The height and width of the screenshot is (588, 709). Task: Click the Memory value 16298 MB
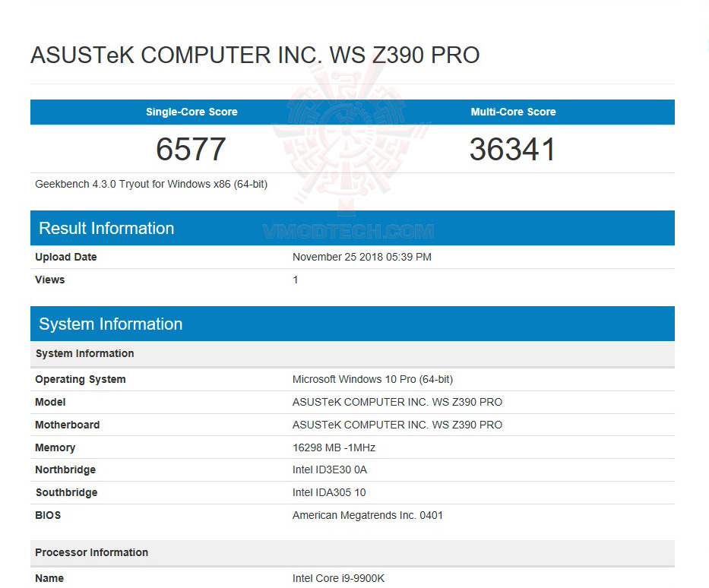334,447
